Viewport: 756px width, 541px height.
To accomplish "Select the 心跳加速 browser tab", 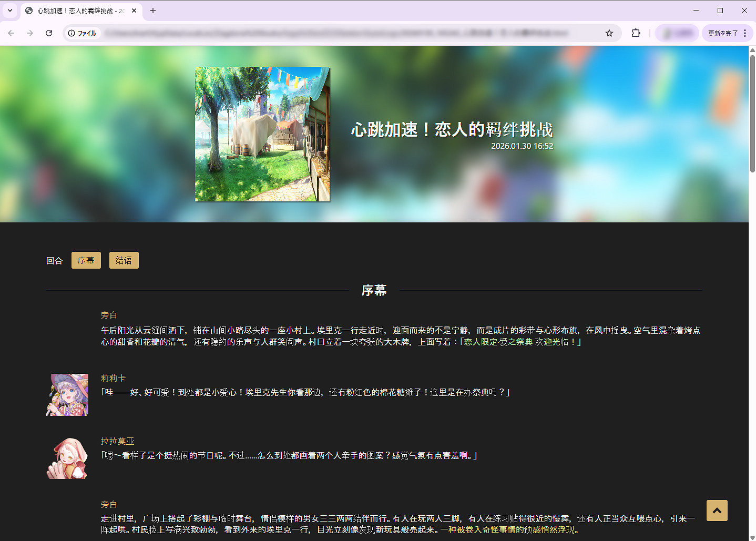I will point(79,11).
